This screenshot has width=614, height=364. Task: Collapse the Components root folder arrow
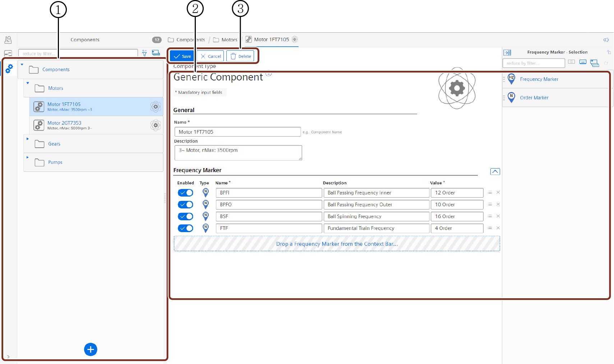coord(22,65)
